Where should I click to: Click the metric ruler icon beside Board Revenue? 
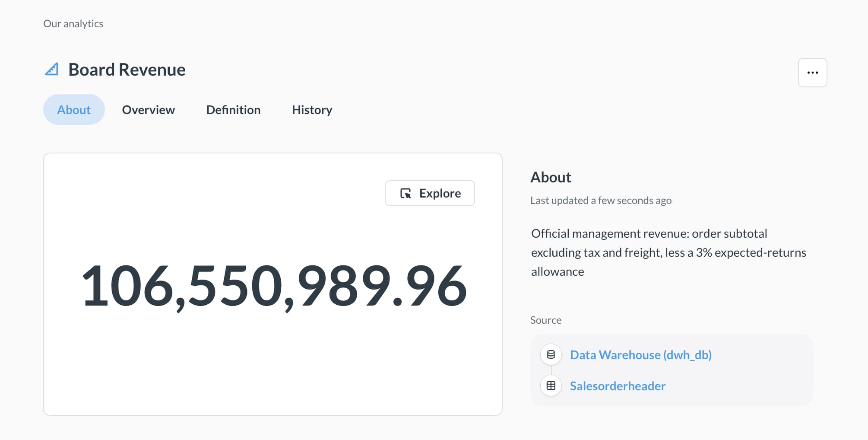52,69
